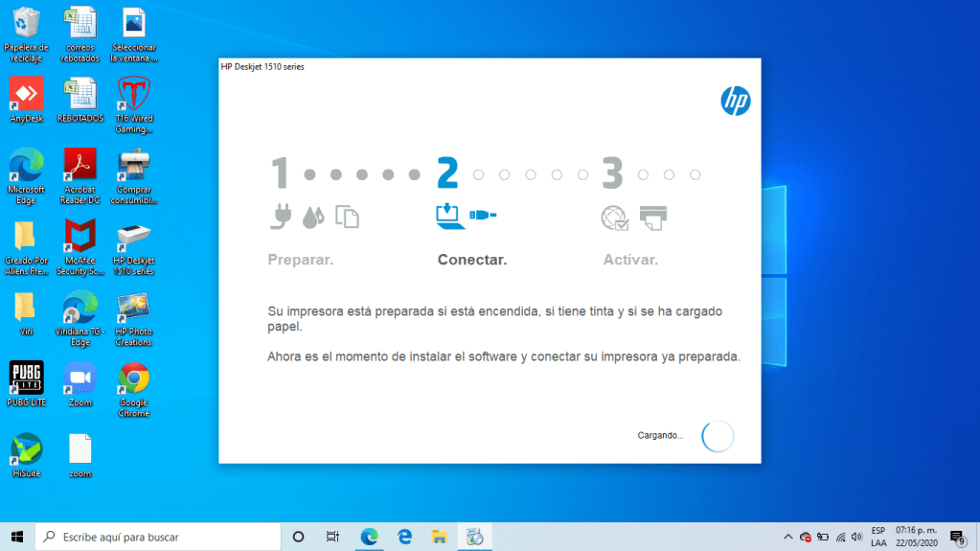The height and width of the screenshot is (551, 980).
Task: Click the highlighted step number 2
Action: (447, 173)
